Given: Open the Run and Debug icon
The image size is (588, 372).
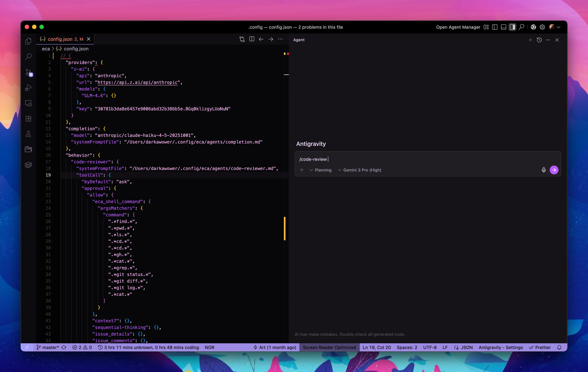Looking at the screenshot, I should 28,88.
